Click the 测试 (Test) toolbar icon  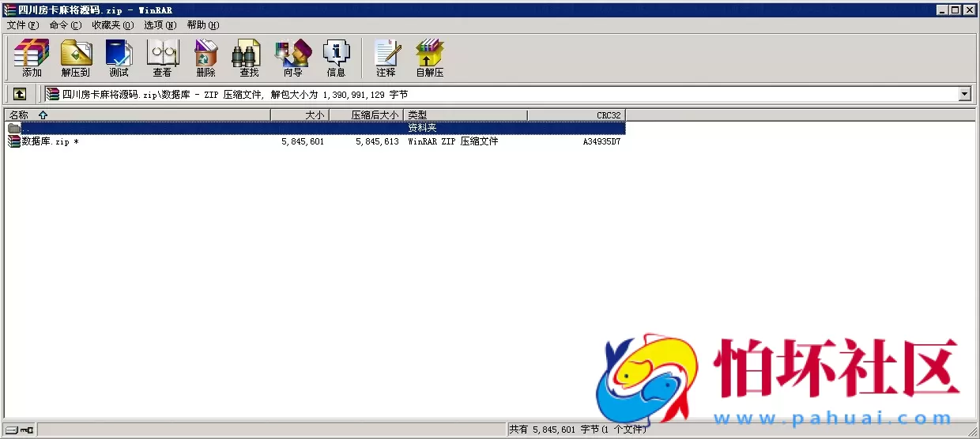[x=119, y=58]
